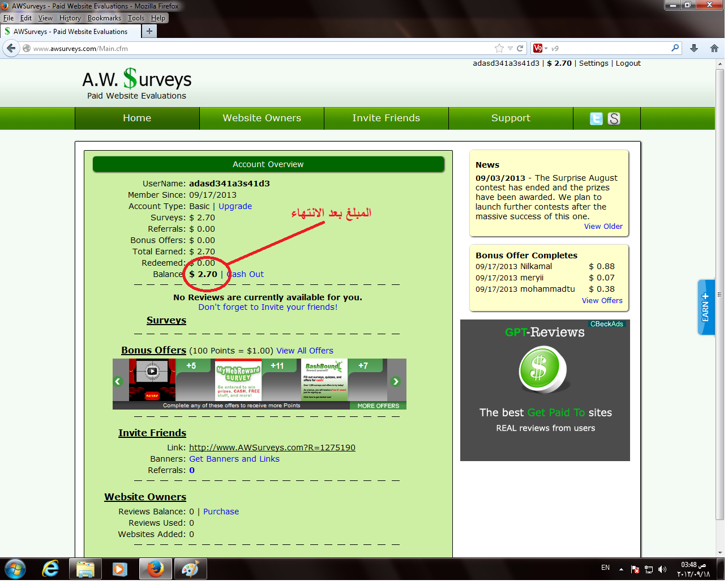Viewport: 728px width, 588px height.
Task: Click View Older news link
Action: pyautogui.click(x=603, y=226)
